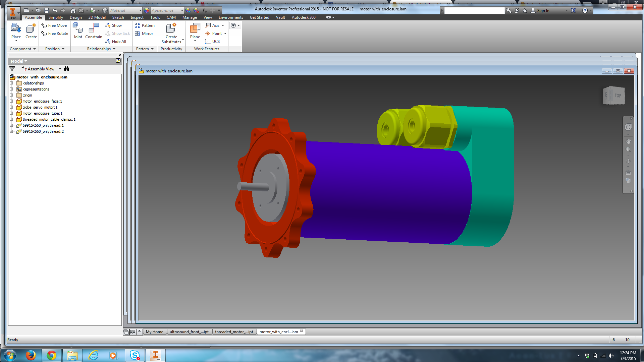
Task: Click the UCS work feature
Action: click(x=213, y=42)
